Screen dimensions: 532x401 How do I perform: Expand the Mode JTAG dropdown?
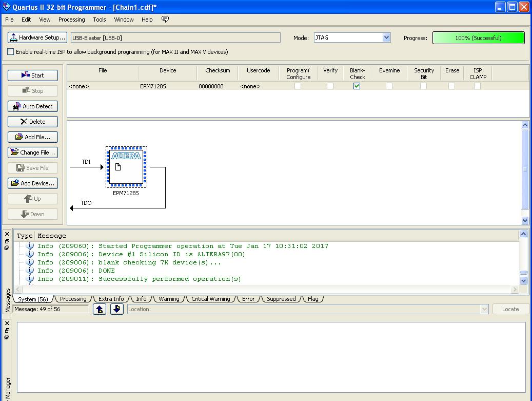click(386, 37)
